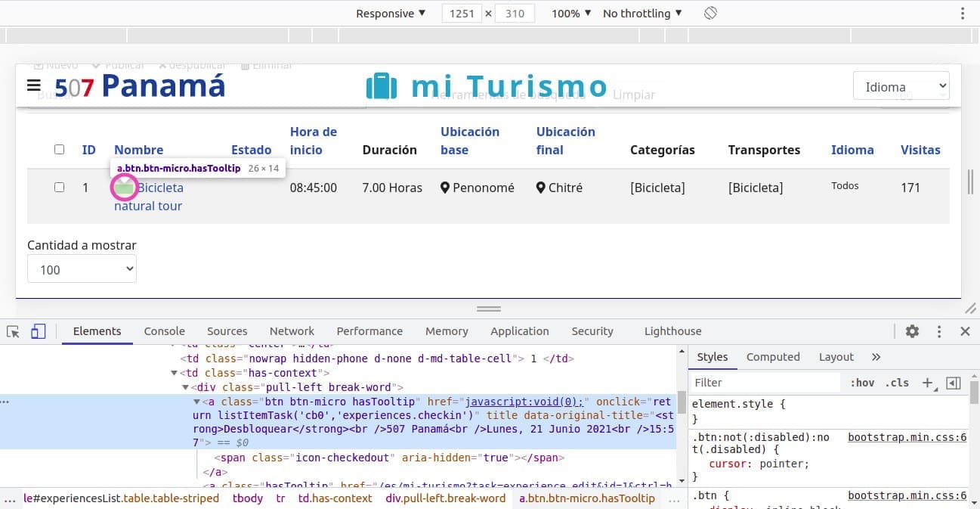Viewport: 980px width, 509px height.
Task: Switch to the Console tab
Action: (164, 331)
